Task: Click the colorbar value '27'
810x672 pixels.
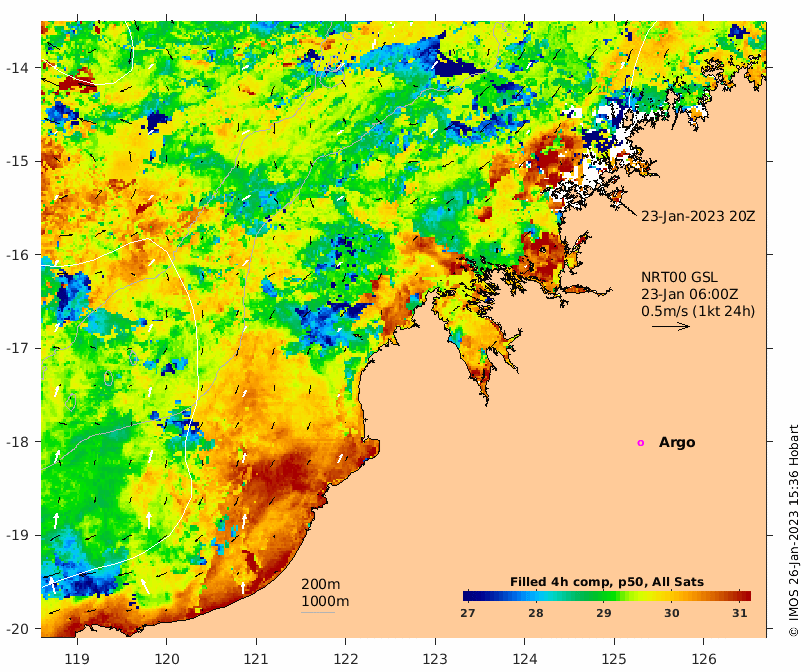Action: click(x=468, y=613)
